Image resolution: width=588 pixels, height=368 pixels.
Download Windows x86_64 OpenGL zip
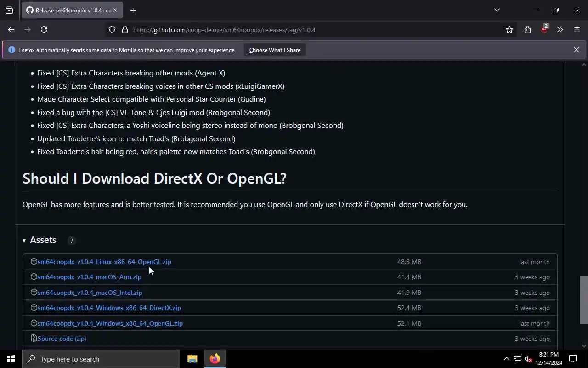[x=110, y=323]
